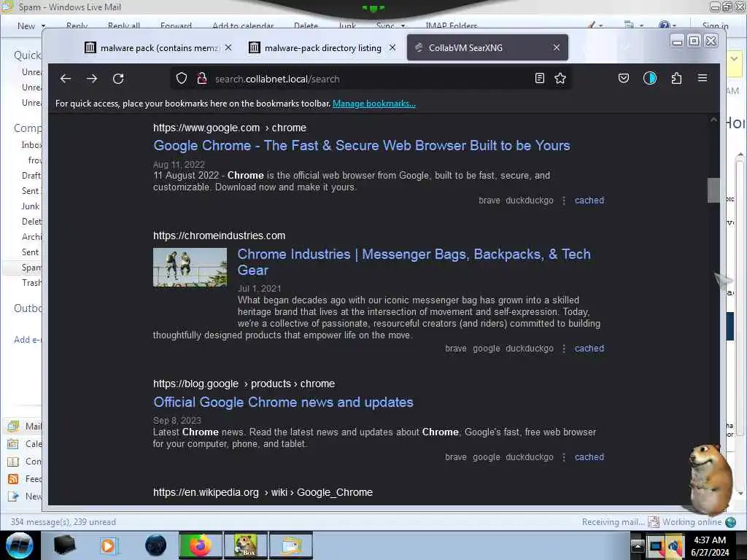Open Official Google Chrome news and updates
This screenshot has width=747, height=560.
(x=283, y=402)
